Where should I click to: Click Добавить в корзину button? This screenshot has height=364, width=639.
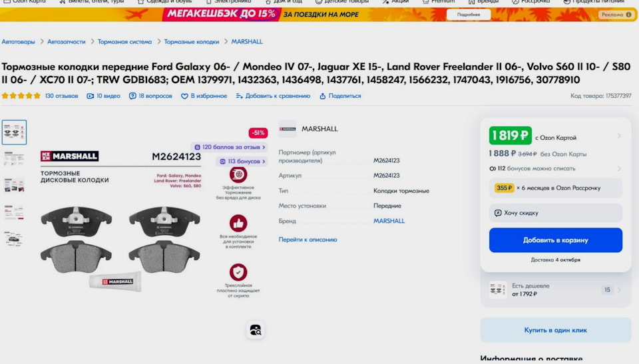point(555,240)
